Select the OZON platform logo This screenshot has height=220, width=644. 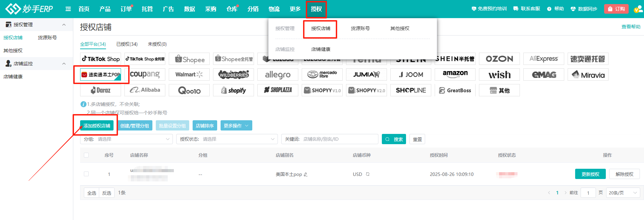[499, 59]
